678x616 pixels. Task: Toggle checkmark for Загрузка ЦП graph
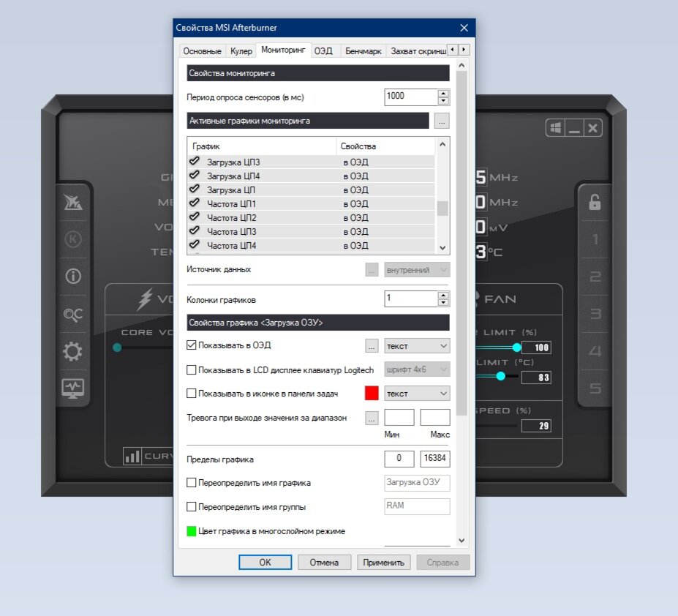click(195, 189)
